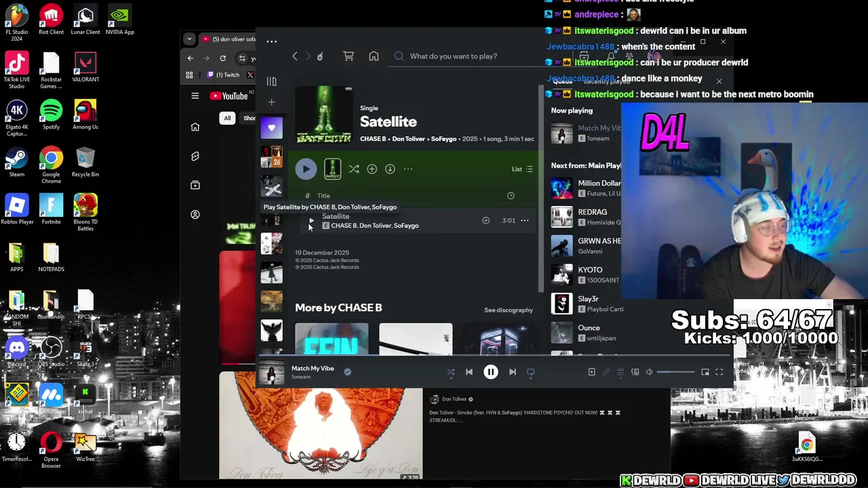Select the don oliver Chrome tab
The width and height of the screenshot is (868, 488).
pyautogui.click(x=228, y=39)
